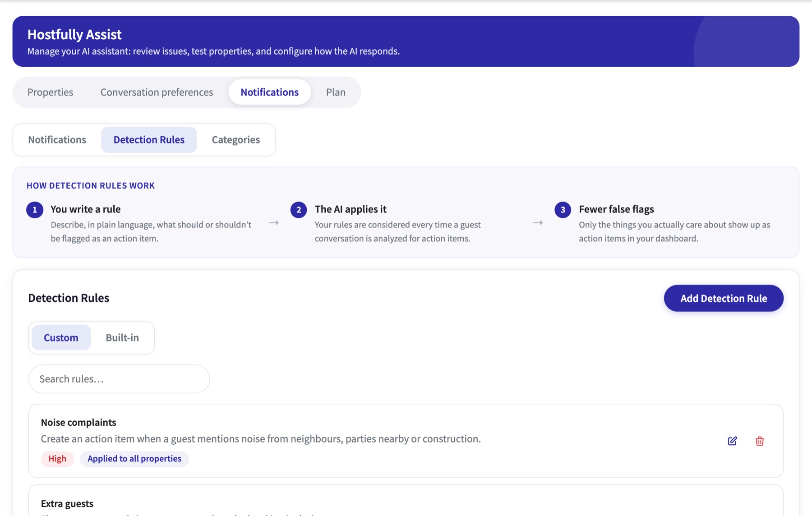
Task: Click Add Detection Rule button
Action: [x=724, y=298]
